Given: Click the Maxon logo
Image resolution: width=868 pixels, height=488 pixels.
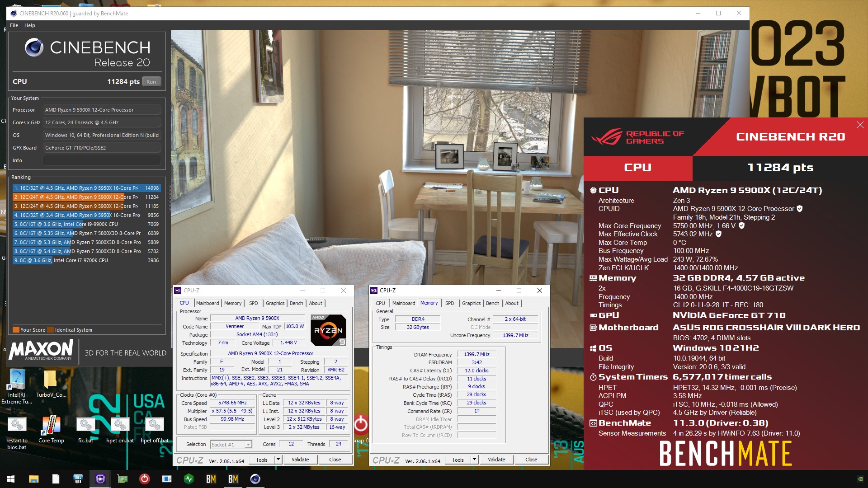Looking at the screenshot, I should 41,349.
